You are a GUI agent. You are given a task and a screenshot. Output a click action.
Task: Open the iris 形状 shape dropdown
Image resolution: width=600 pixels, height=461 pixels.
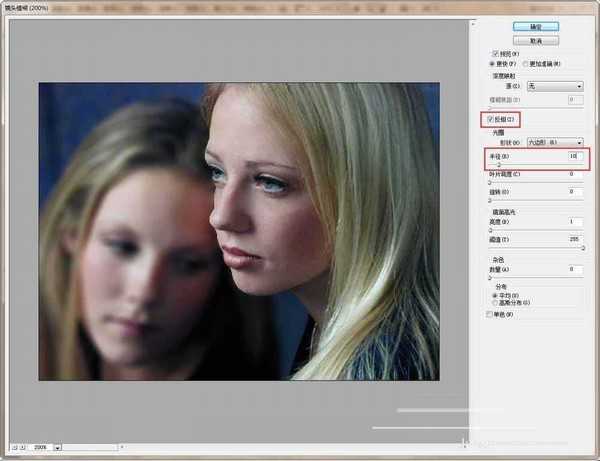point(555,142)
